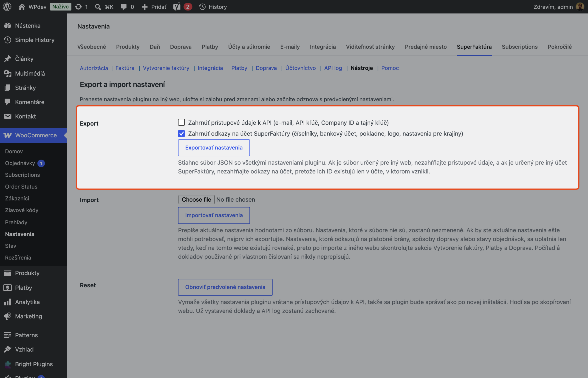The height and width of the screenshot is (378, 588).
Task: Click the Simple History sidebar icon
Action: [8, 40]
